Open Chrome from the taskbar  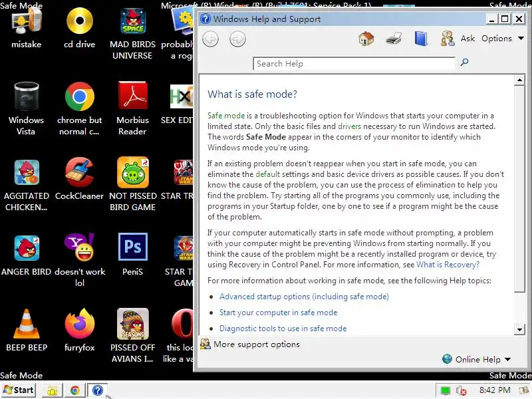pyautogui.click(x=75, y=390)
